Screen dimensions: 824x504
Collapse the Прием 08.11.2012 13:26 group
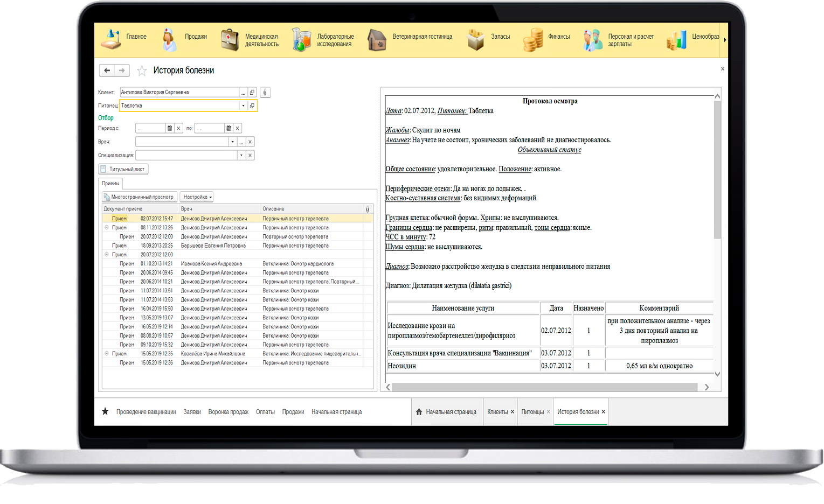[107, 228]
